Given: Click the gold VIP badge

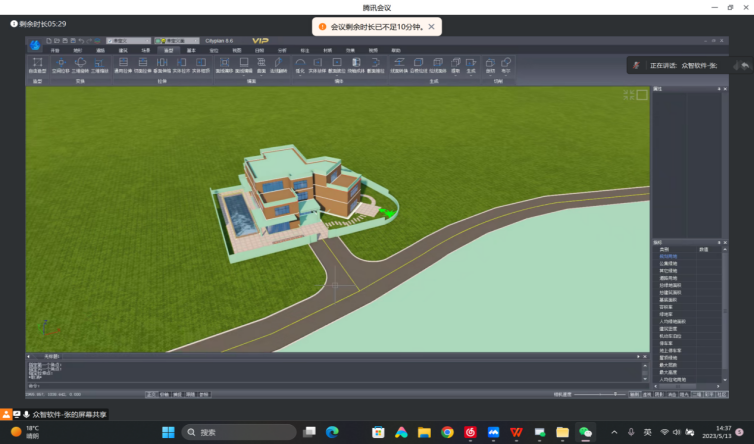Looking at the screenshot, I should pos(261,41).
